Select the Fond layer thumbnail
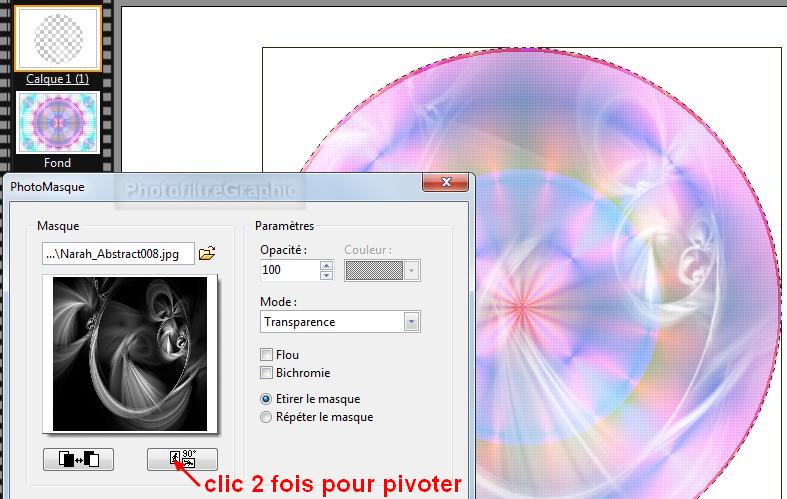 [58, 123]
